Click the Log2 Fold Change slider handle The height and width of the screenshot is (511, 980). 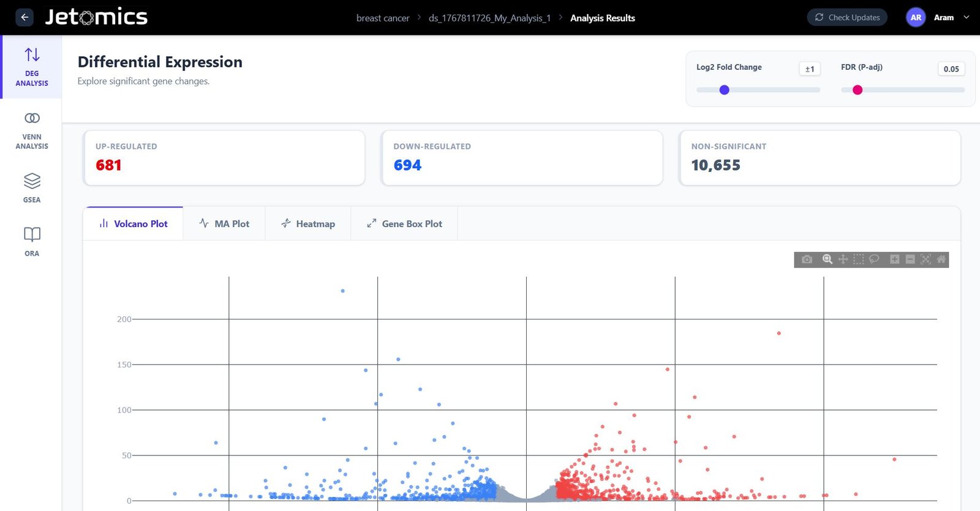[x=725, y=90]
